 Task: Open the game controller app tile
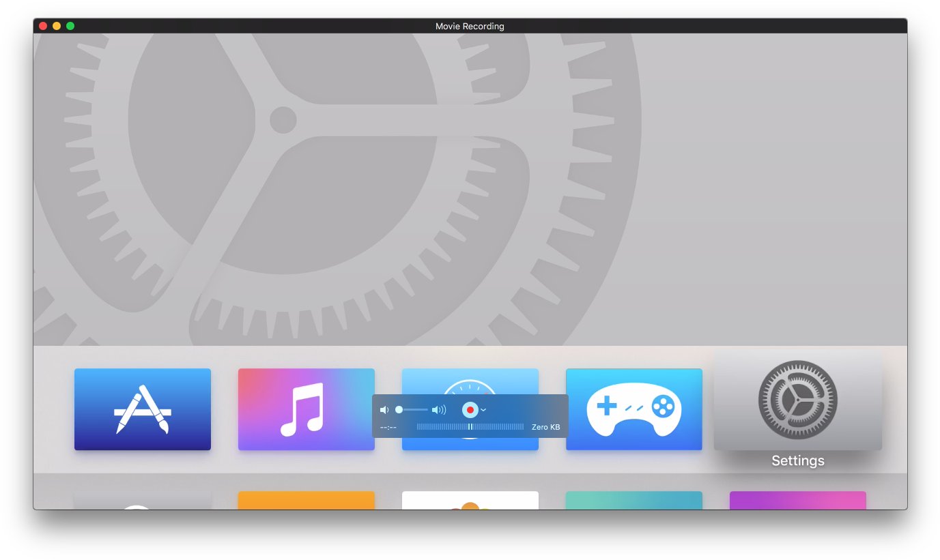tap(634, 409)
